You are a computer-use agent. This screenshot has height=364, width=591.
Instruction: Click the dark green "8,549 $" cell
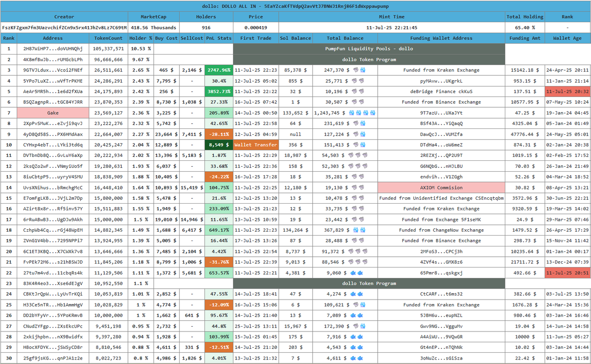(x=219, y=145)
